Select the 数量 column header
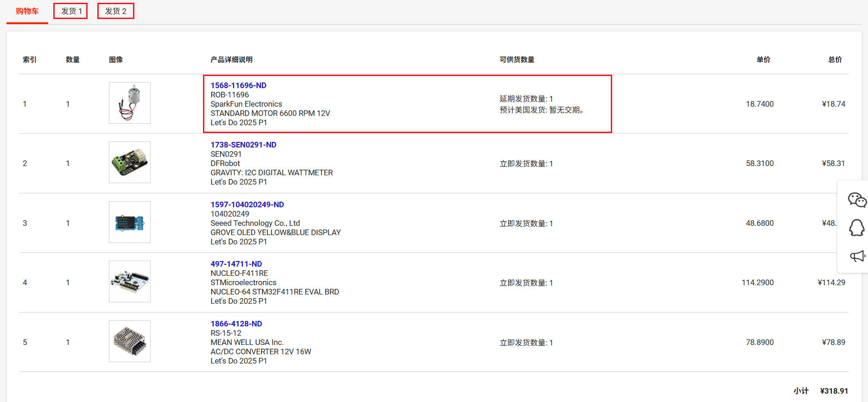Viewport: 868px width, 402px height. [73, 59]
